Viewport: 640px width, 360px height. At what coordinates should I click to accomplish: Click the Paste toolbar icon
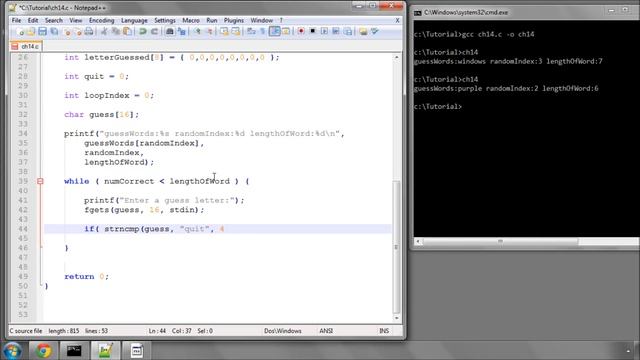tap(127, 31)
